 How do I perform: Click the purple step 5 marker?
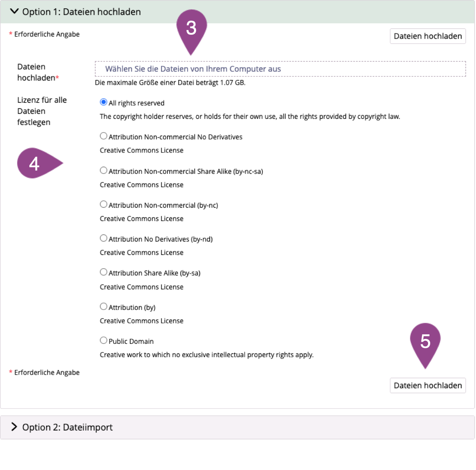[x=425, y=341]
